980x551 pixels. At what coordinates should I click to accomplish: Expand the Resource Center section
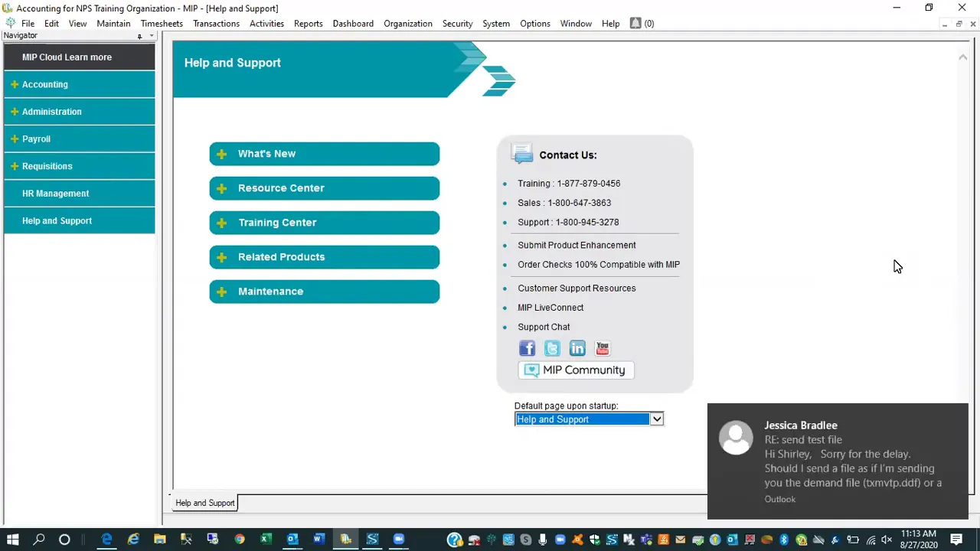tap(325, 188)
